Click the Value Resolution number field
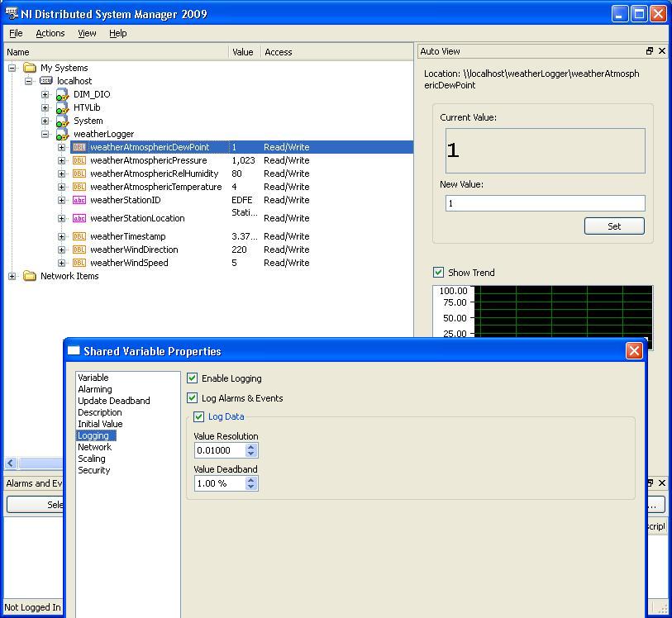This screenshot has height=618, width=672. tap(221, 450)
